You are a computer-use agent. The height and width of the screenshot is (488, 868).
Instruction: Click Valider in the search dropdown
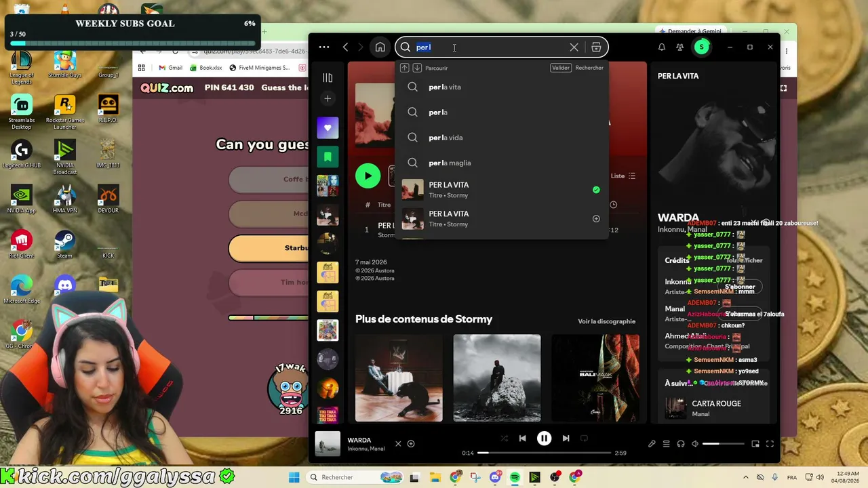[x=561, y=68]
